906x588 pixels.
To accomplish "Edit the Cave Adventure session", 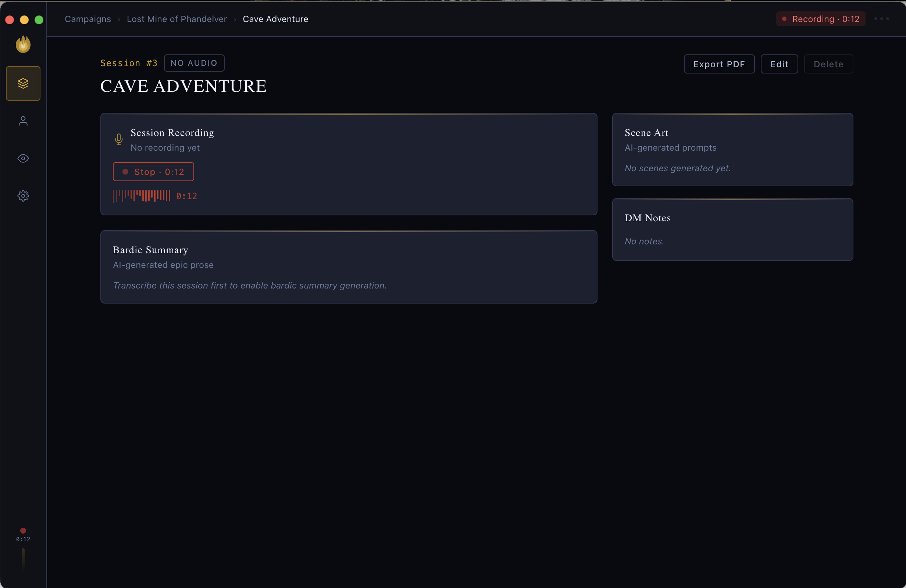I will [x=779, y=64].
